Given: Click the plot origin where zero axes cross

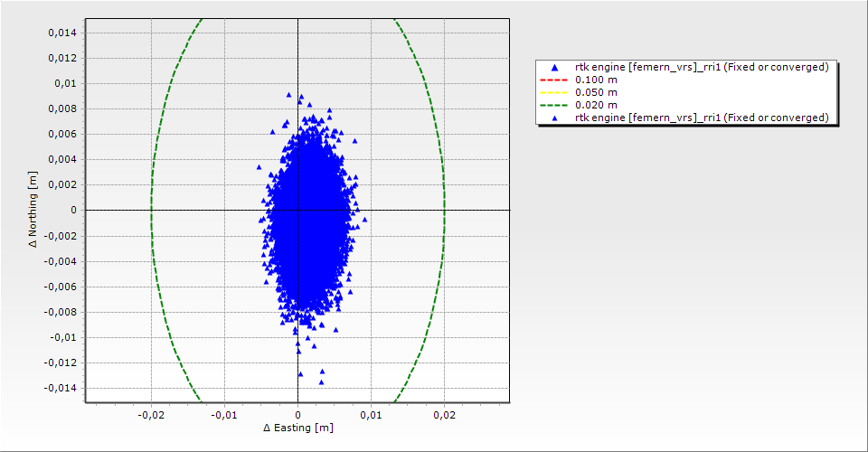Looking at the screenshot, I should pyautogui.click(x=297, y=210).
